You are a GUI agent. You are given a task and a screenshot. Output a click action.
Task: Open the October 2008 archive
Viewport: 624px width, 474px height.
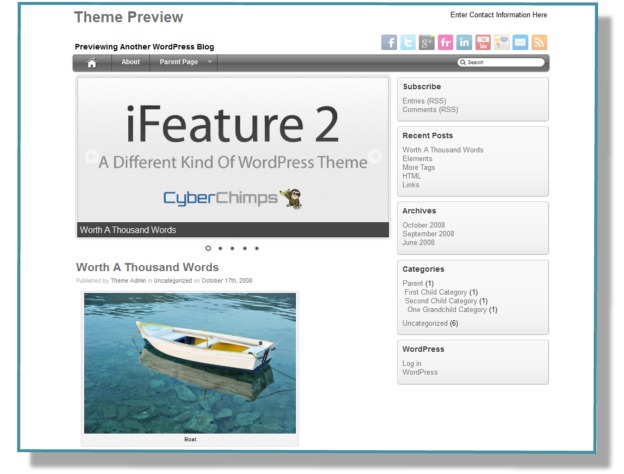[x=424, y=225]
